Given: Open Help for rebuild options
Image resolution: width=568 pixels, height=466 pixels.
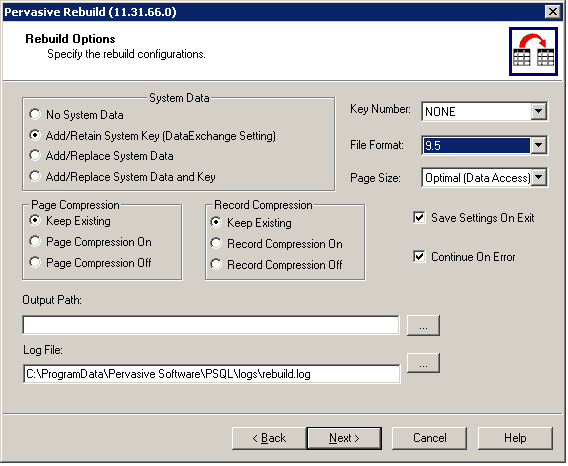Looking at the screenshot, I should (515, 438).
